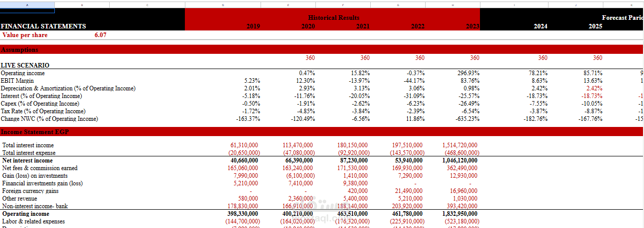Select the (468,600,000) interest expense cell

461,153
